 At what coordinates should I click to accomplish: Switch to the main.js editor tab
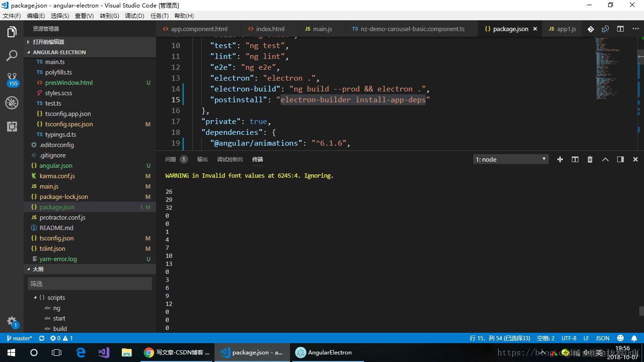(322, 29)
